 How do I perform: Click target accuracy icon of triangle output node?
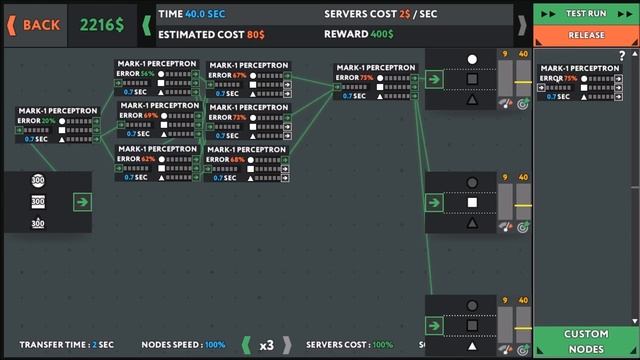(x=523, y=350)
